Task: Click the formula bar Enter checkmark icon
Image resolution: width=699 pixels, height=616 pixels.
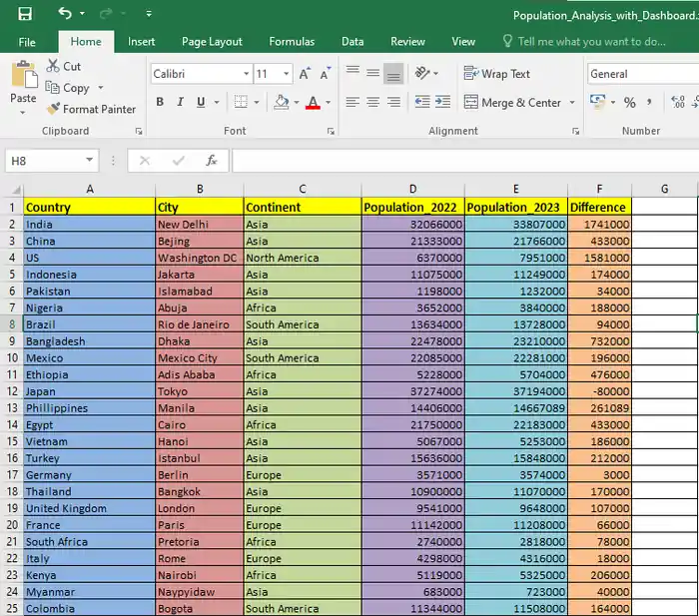Action: click(x=179, y=161)
